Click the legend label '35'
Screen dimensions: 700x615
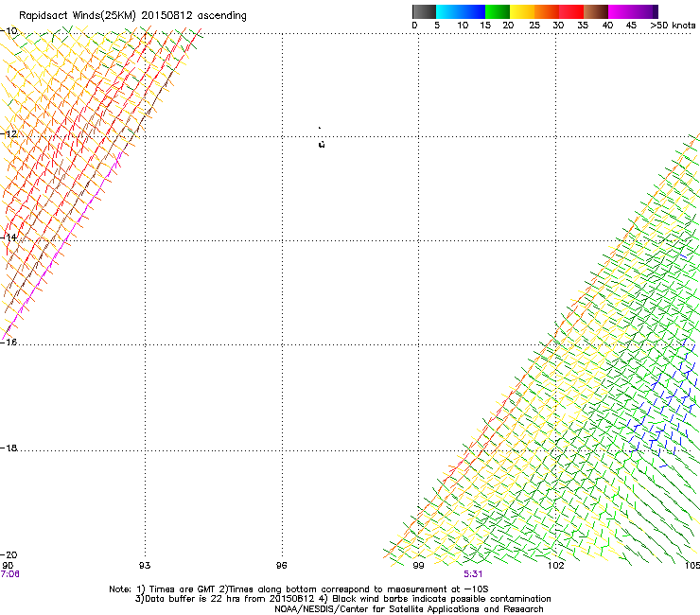coord(583,26)
